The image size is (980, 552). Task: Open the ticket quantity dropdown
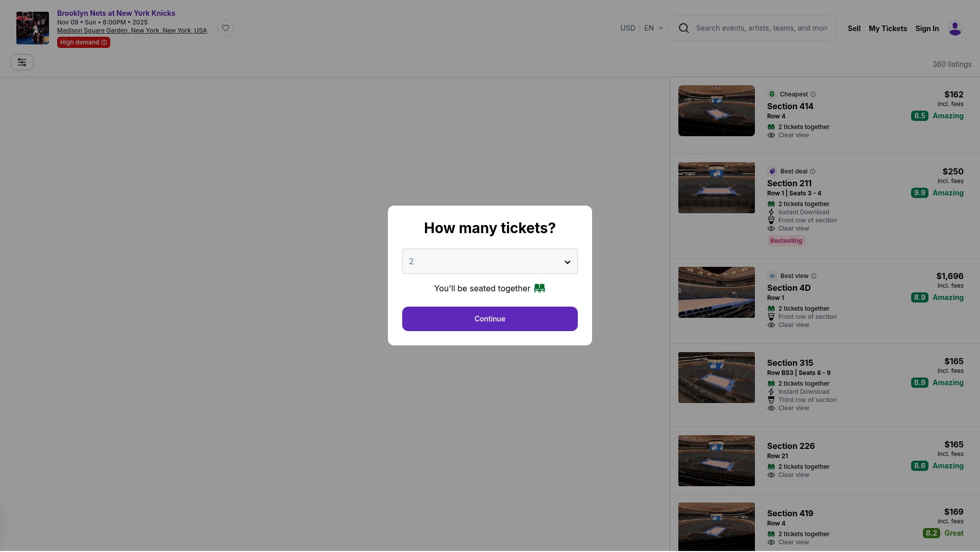click(x=490, y=261)
